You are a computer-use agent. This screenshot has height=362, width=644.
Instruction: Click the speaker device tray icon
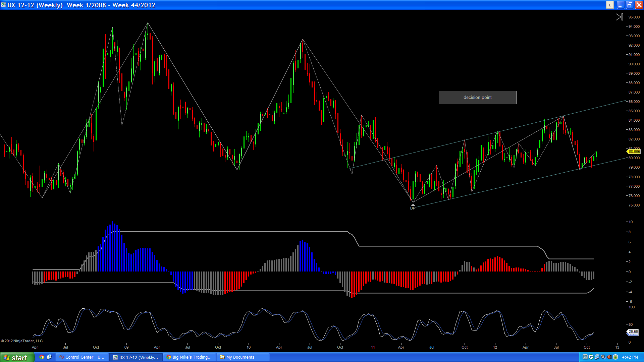603,357
